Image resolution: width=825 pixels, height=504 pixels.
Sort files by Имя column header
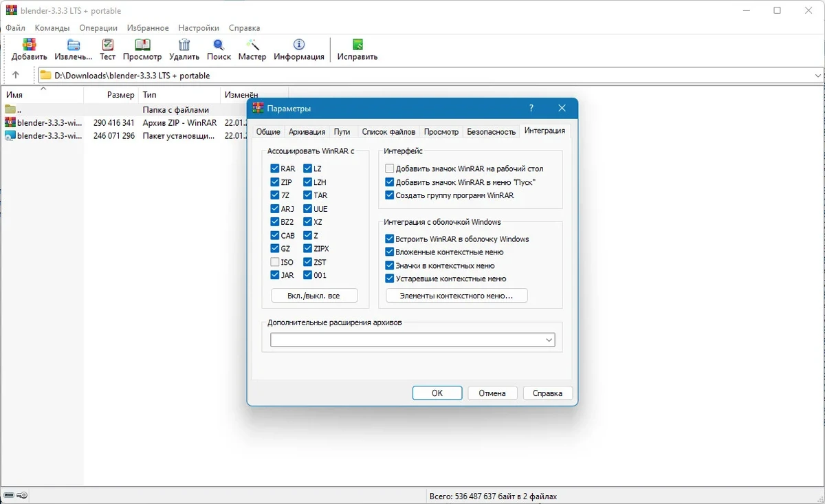43,95
